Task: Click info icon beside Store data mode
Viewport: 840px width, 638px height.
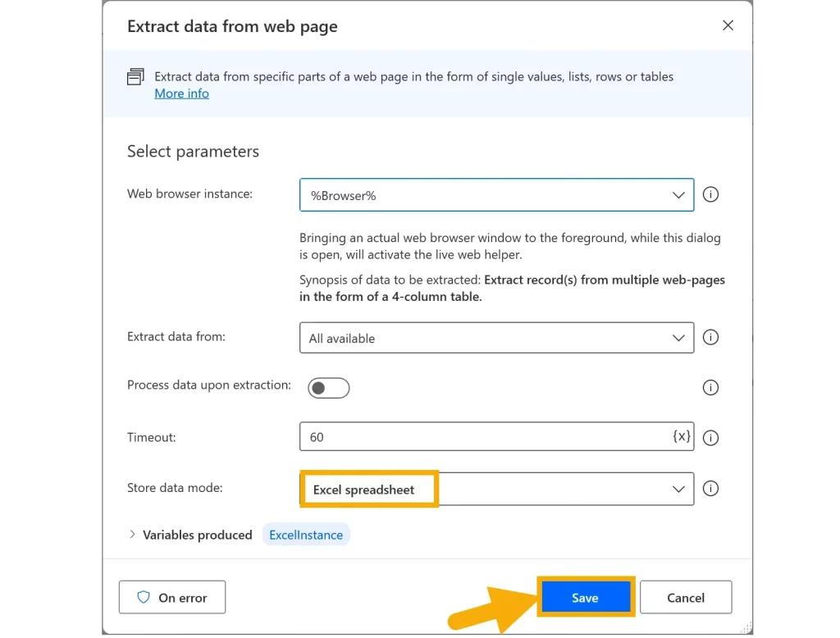Action: coord(711,489)
